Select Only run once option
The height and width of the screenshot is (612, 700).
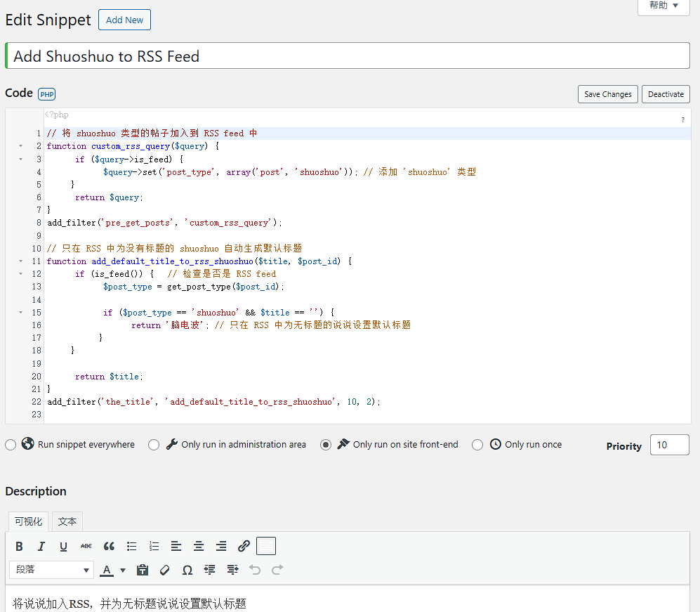click(x=477, y=445)
